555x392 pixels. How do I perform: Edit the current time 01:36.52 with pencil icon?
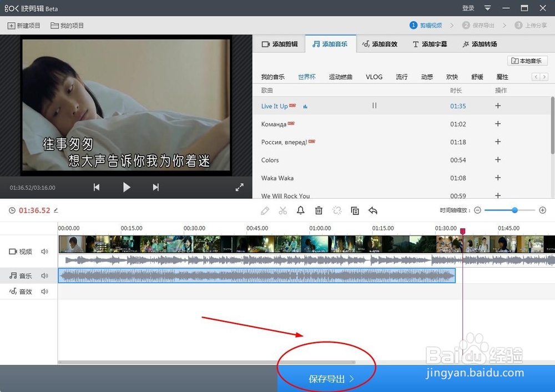tap(56, 210)
